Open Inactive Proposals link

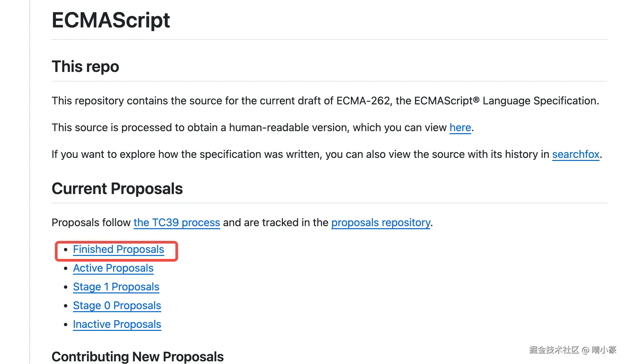(x=117, y=324)
